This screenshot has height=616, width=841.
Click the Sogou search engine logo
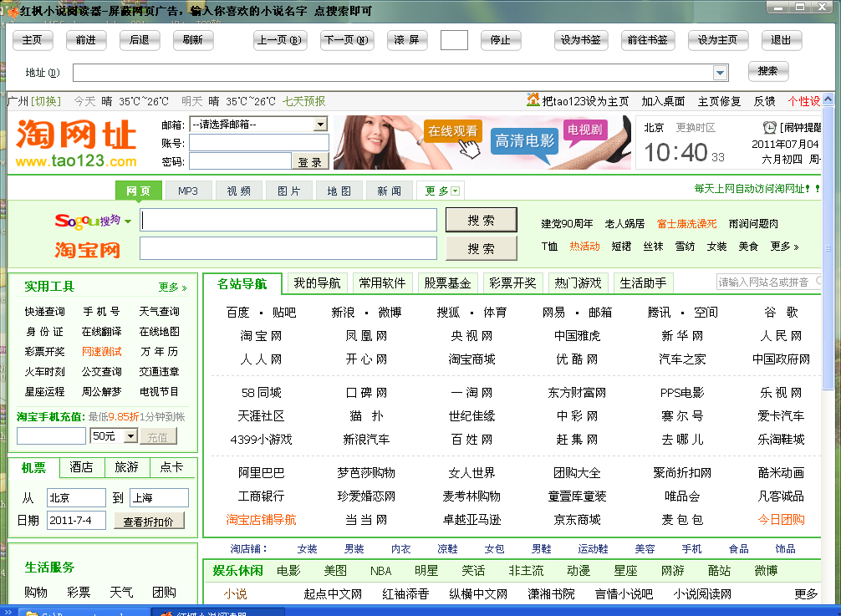click(88, 221)
